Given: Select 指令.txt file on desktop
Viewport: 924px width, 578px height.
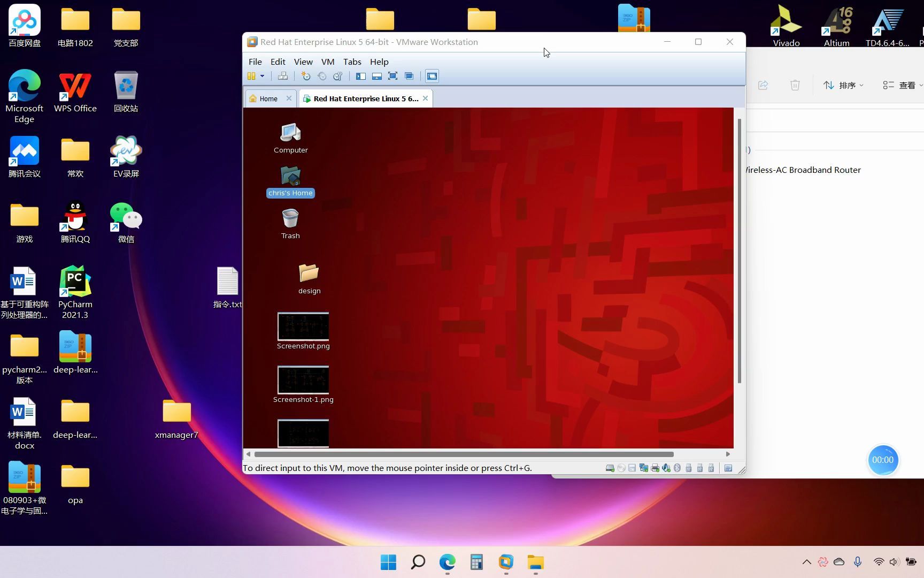Looking at the screenshot, I should pos(227,287).
